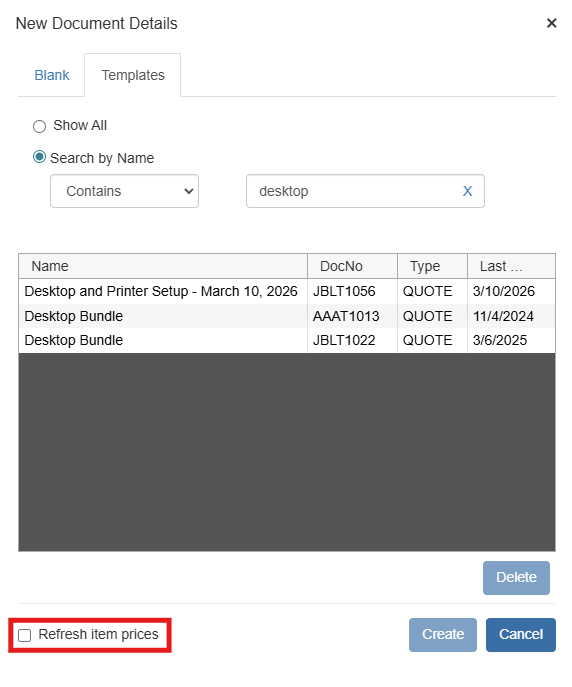Click the Create button
Screen dimensions: 572x687
442,634
